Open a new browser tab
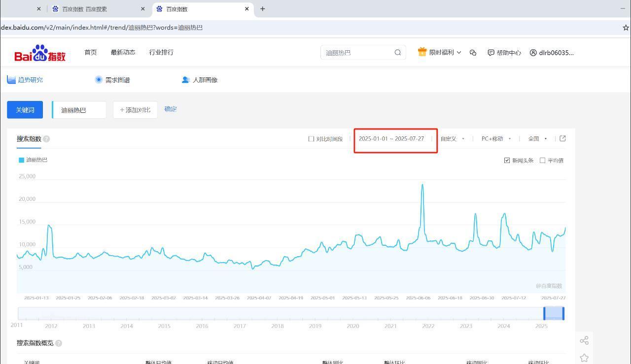Viewport: 631px width, 364px height. pos(262,9)
